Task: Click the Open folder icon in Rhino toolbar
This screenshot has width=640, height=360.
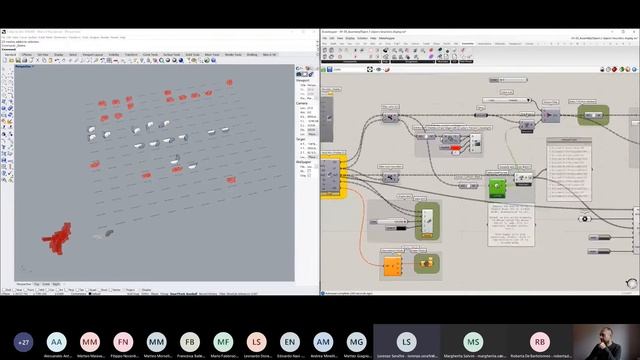Action: point(11,60)
